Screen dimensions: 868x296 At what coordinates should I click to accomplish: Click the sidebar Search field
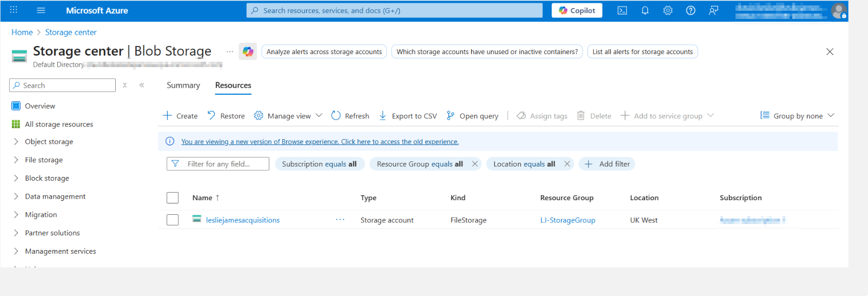[62, 85]
